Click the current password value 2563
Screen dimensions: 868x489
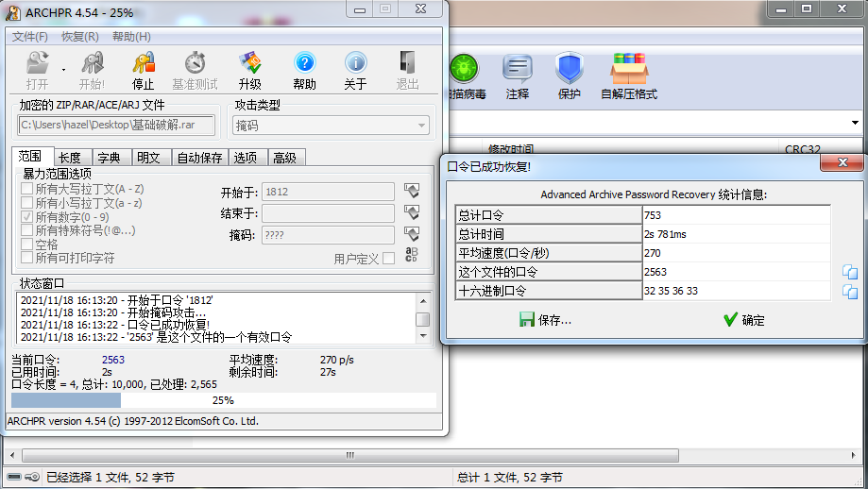113,360
